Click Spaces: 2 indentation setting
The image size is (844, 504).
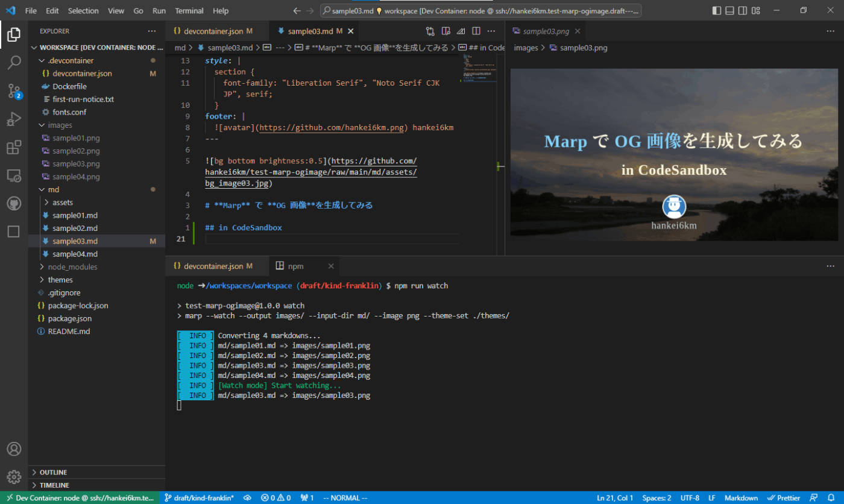point(657,498)
